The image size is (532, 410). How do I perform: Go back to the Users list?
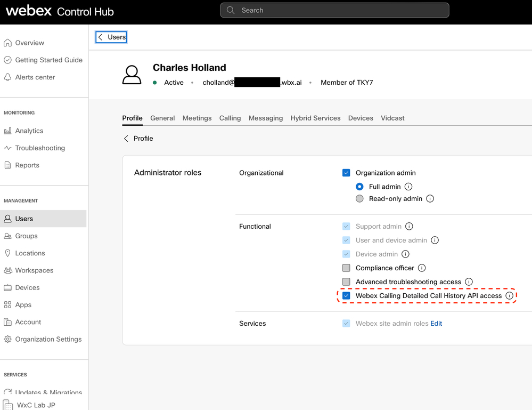pos(111,37)
